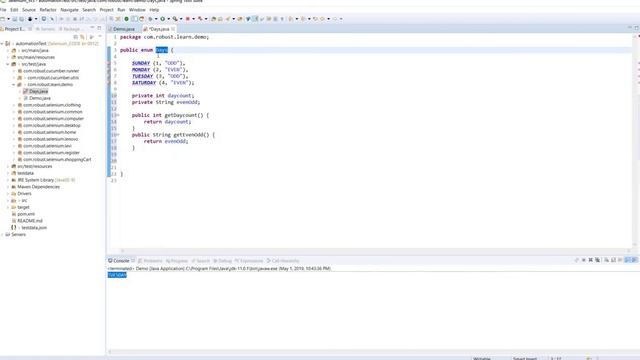
Task: Open the Window menu
Action: pyautogui.click(x=137, y=9)
